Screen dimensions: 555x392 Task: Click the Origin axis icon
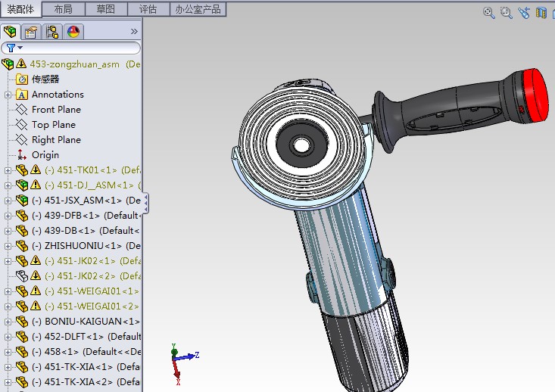pyautogui.click(x=22, y=155)
